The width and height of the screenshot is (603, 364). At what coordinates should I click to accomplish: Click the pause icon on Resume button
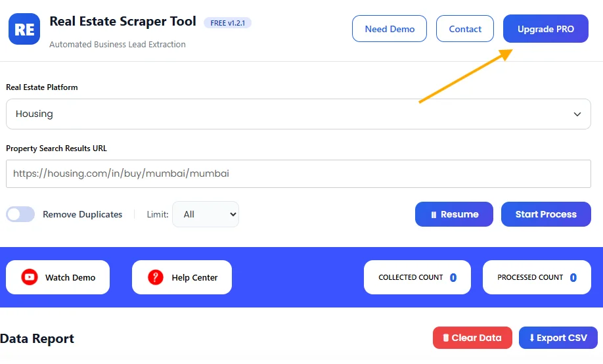(x=434, y=214)
